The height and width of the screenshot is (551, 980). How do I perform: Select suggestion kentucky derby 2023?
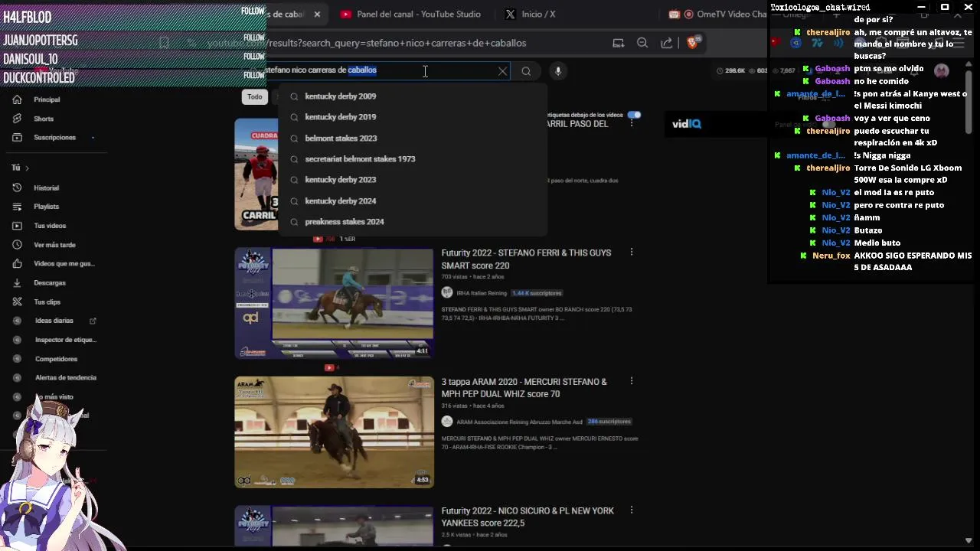tap(413, 180)
